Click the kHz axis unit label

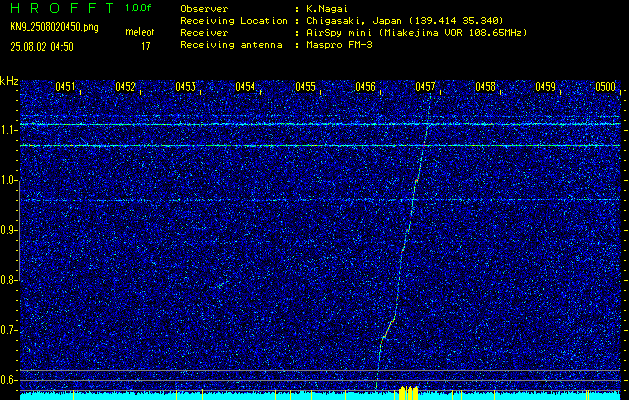(x=9, y=81)
